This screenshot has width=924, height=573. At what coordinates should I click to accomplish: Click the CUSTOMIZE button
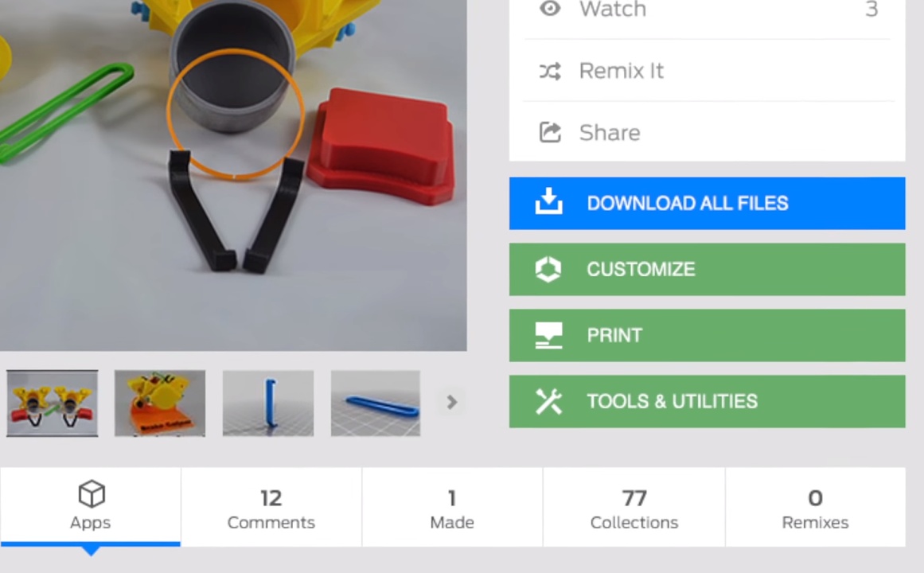[x=708, y=270]
